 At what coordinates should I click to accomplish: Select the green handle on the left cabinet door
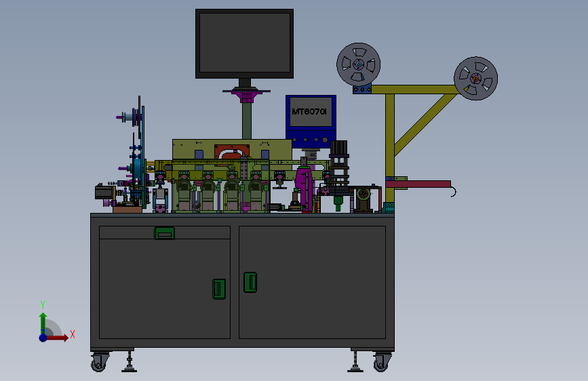pos(219,289)
